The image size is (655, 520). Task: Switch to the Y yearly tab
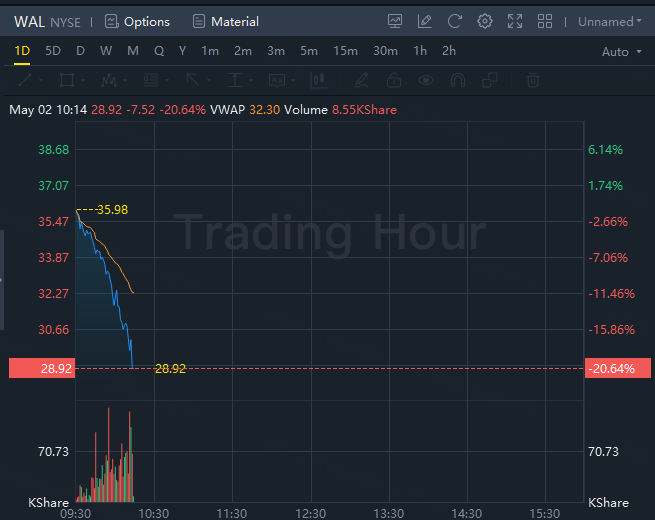click(182, 51)
